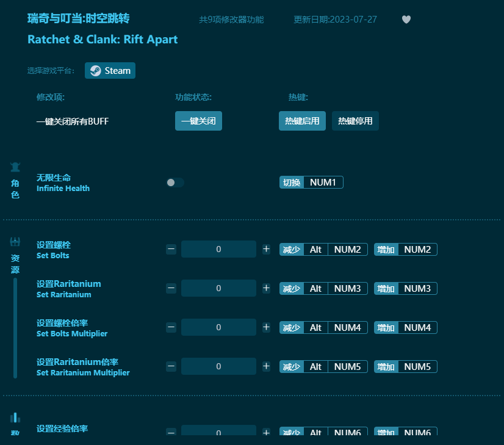Enable the Infinite Health toggle switch
This screenshot has height=445, width=504.
tap(175, 182)
